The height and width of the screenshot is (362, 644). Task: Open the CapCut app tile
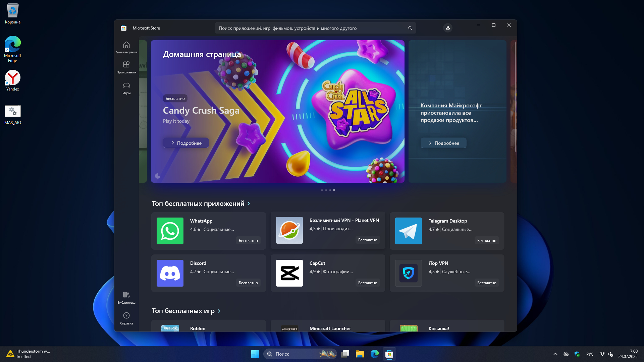(x=328, y=273)
